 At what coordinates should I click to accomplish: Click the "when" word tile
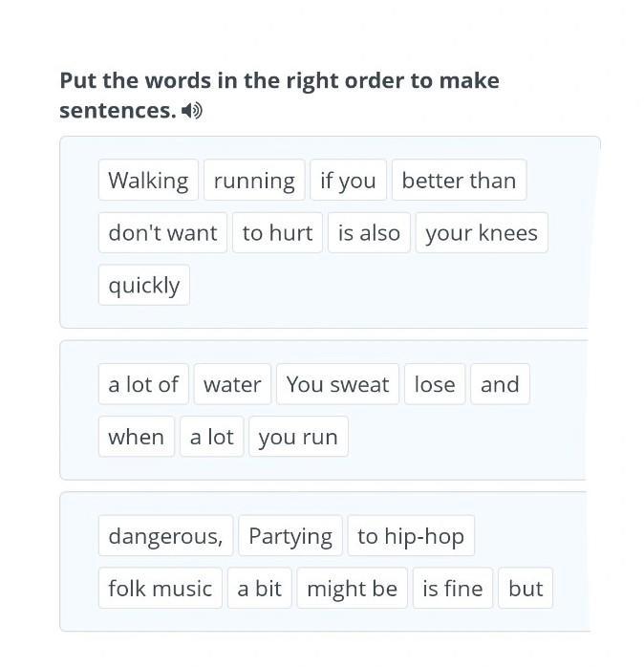tap(136, 438)
